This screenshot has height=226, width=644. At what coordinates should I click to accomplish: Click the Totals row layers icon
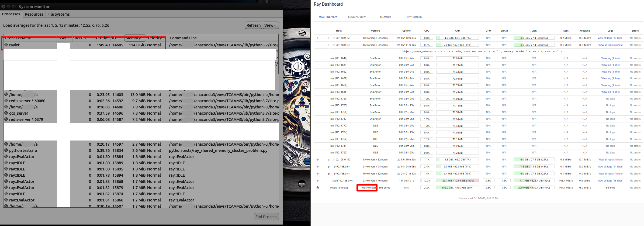[318, 188]
